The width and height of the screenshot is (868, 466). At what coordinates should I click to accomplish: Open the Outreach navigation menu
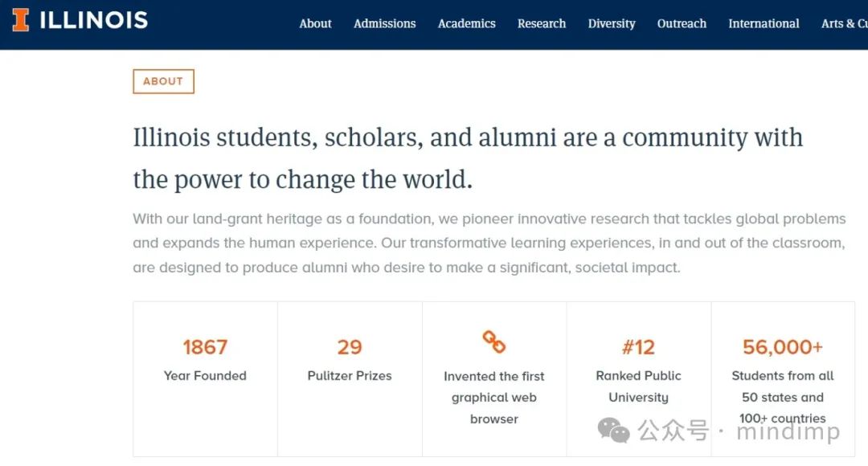click(x=682, y=23)
